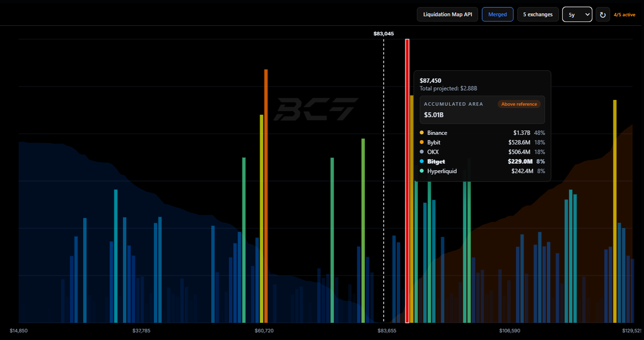Click the Binance yellow color dot

(422, 133)
